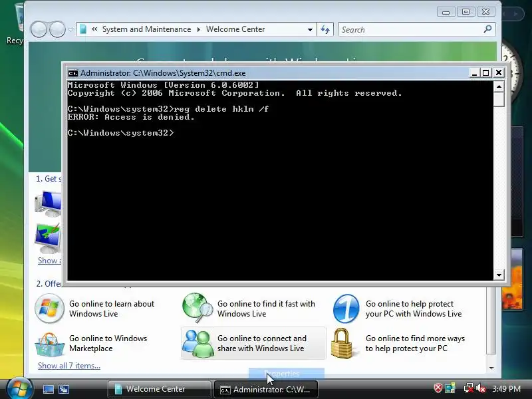The image size is (532, 399).
Task: Click the cmd.exe title bar icon
Action: pos(72,73)
